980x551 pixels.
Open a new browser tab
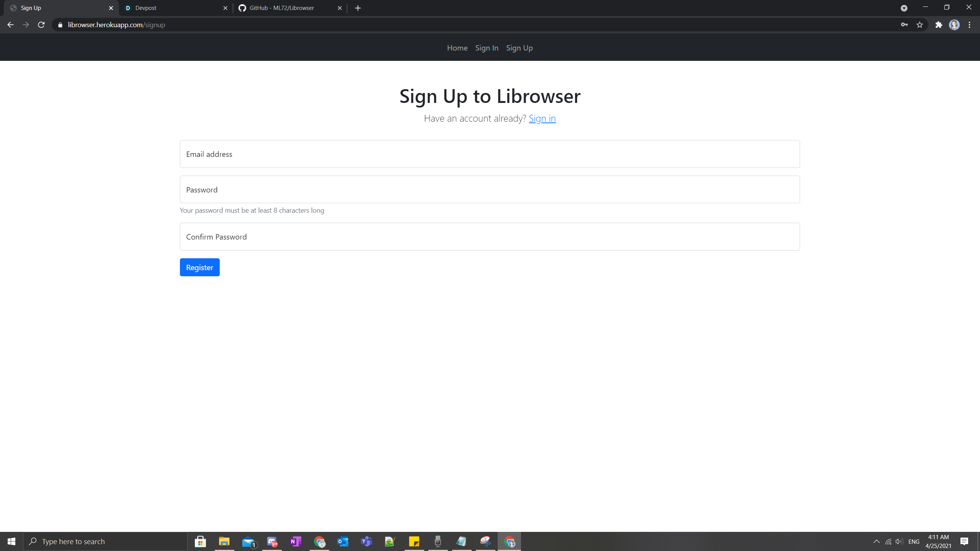(358, 8)
